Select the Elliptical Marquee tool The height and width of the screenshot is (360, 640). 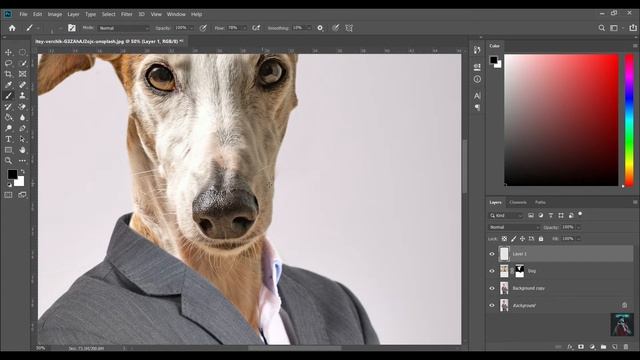[x=22, y=52]
